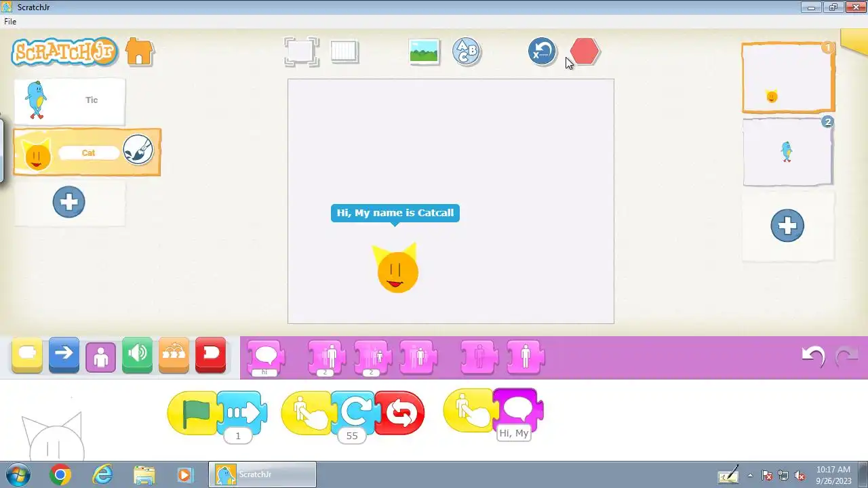Pick the Hide block in palette
868x488 pixels.
click(479, 357)
